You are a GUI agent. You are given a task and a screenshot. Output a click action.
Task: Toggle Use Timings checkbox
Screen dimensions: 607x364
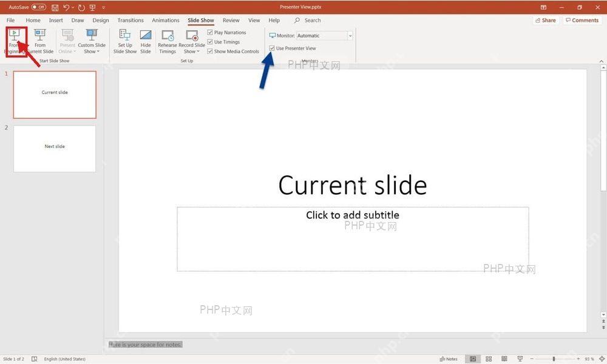210,42
